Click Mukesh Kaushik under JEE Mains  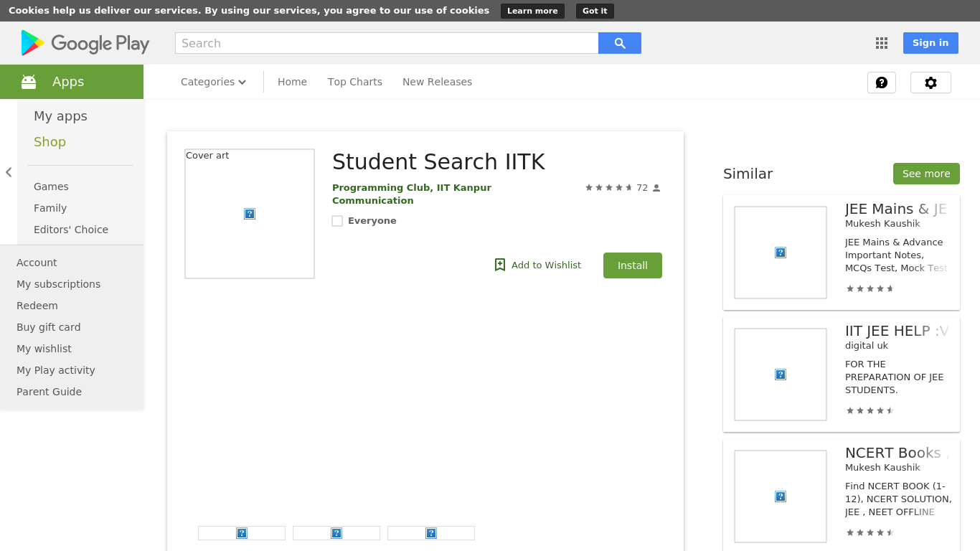(x=882, y=224)
